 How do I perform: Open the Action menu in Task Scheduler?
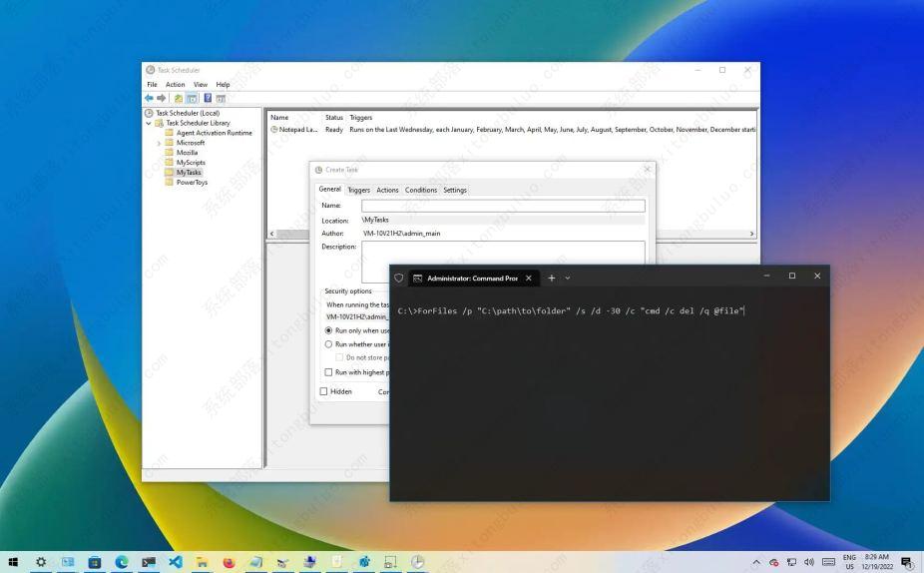(x=175, y=84)
